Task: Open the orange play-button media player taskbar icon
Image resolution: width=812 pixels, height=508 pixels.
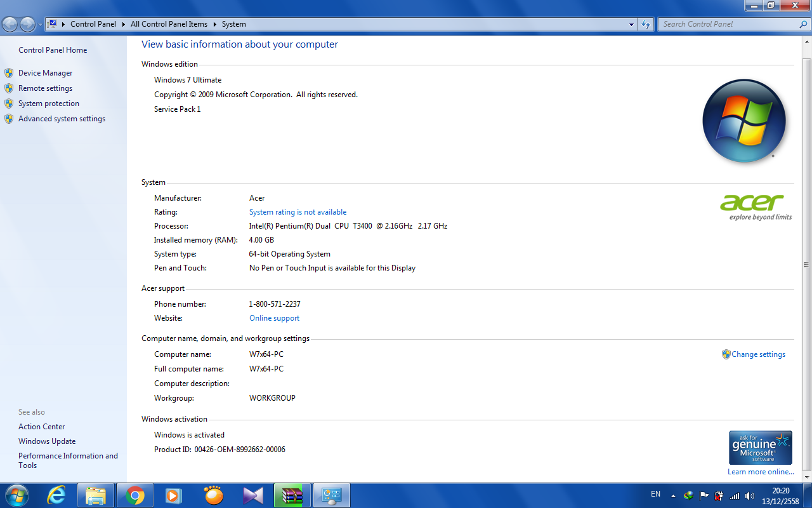Action: (x=174, y=495)
